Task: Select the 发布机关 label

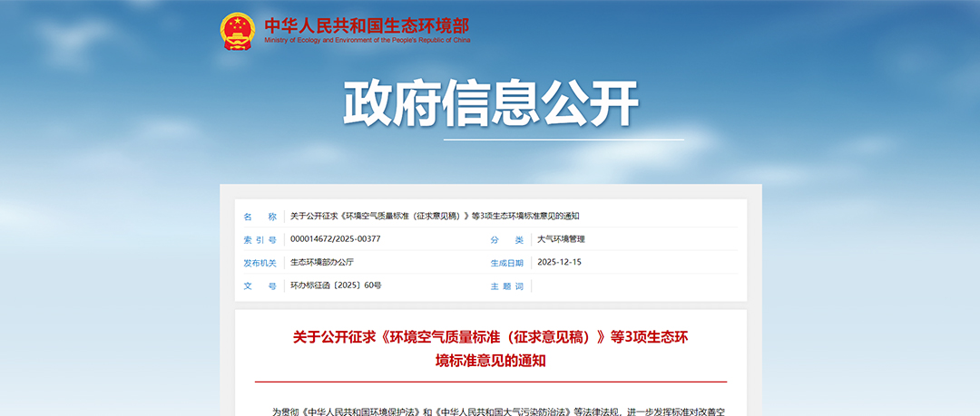Action: pyautogui.click(x=260, y=263)
